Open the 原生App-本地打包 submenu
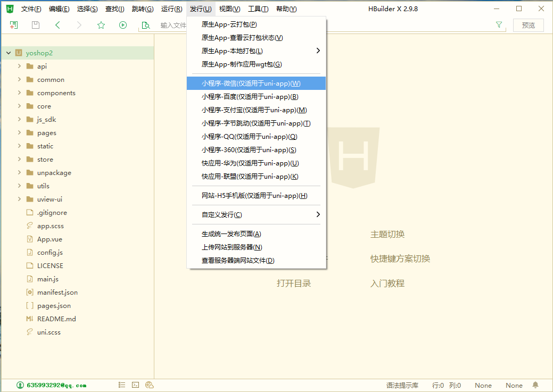This screenshot has width=553, height=392. [257, 51]
